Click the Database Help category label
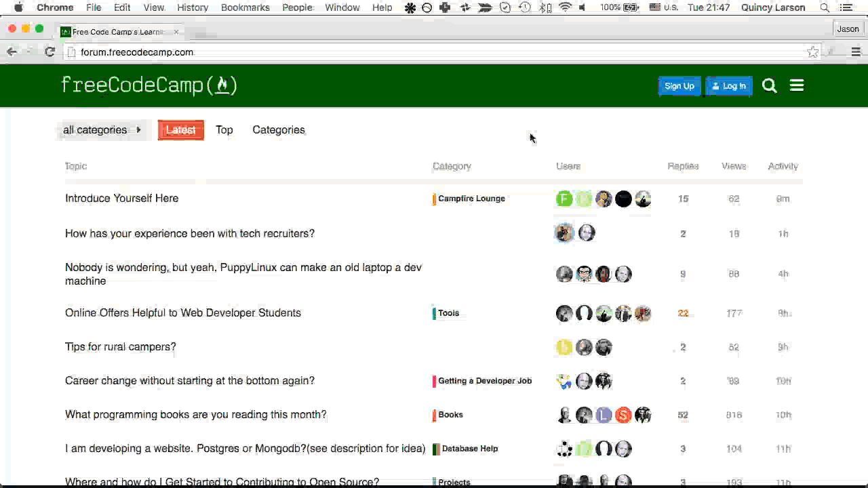The width and height of the screenshot is (868, 488). [466, 449]
